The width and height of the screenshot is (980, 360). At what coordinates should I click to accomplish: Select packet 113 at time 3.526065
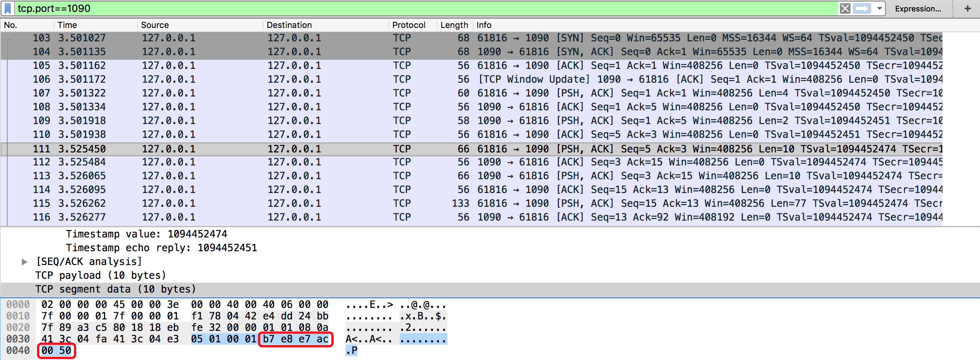coord(471,176)
